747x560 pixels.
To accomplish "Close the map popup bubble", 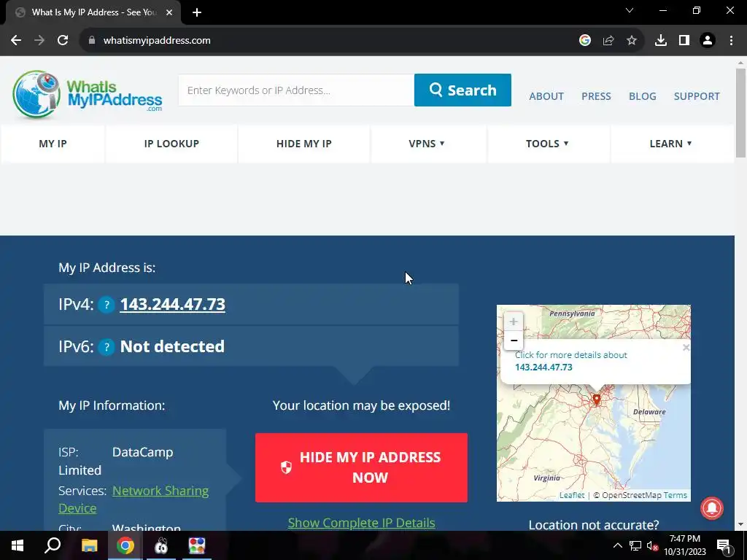I will 686,348.
